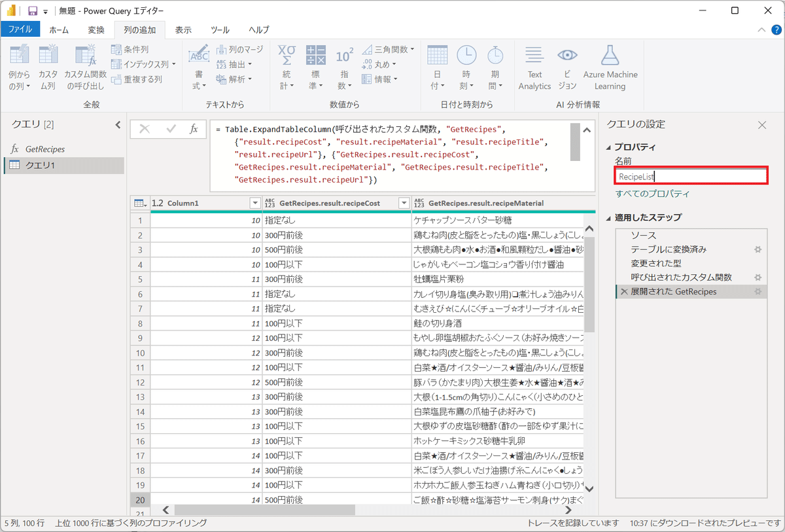Open the 例からの列 (Column From Examples) tool
This screenshot has width=785, height=532.
[20, 68]
